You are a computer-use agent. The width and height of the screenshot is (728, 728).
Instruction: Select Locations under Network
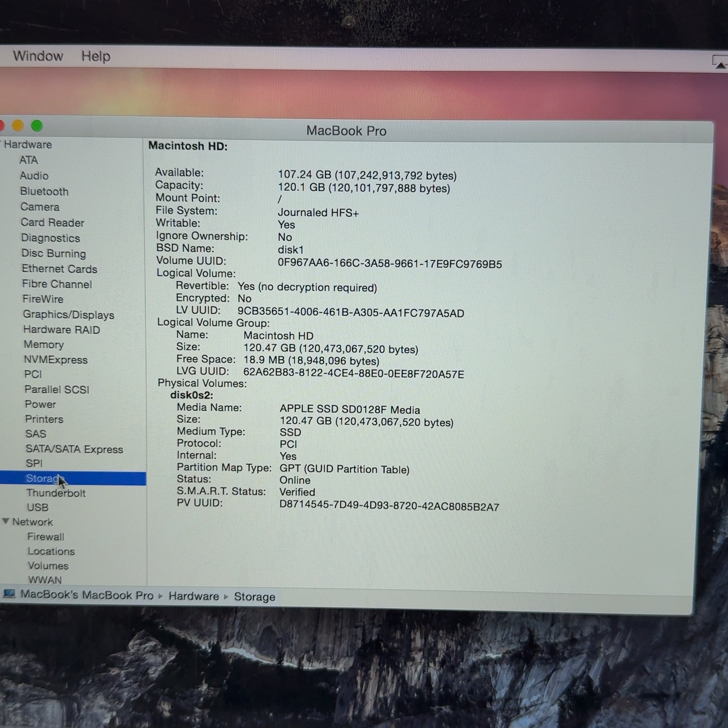[x=51, y=551]
